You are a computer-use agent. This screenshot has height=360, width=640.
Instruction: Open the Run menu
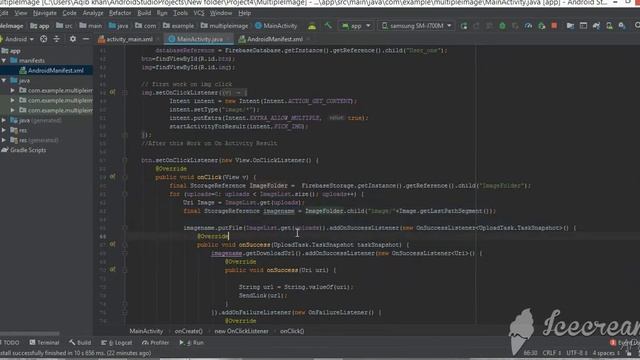point(162,13)
